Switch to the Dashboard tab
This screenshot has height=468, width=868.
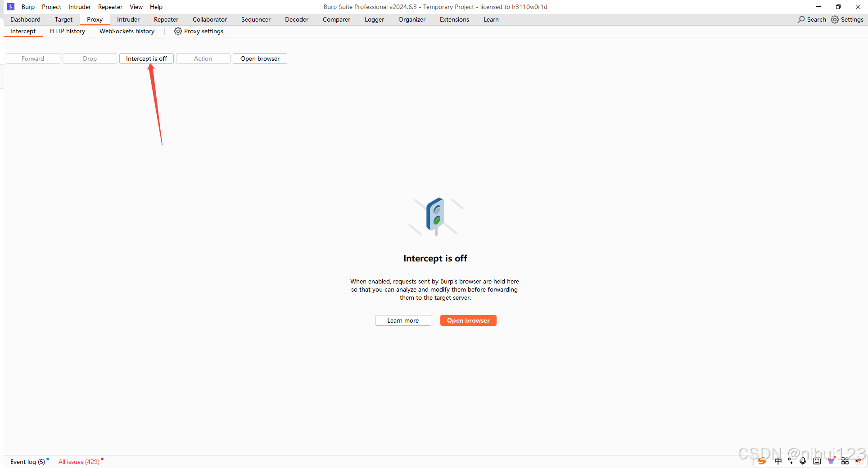coord(25,19)
